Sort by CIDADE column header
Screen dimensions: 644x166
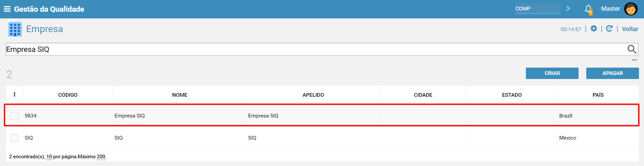[x=423, y=95]
